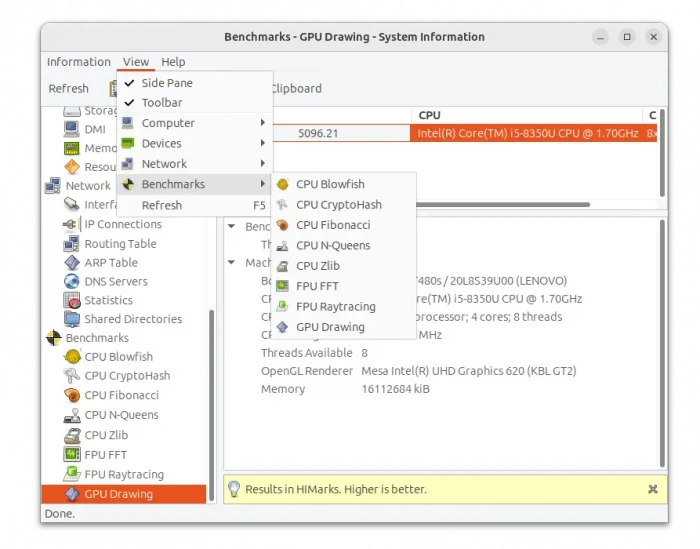
Task: Click the IP Connections icon in sidebar
Action: [72, 224]
